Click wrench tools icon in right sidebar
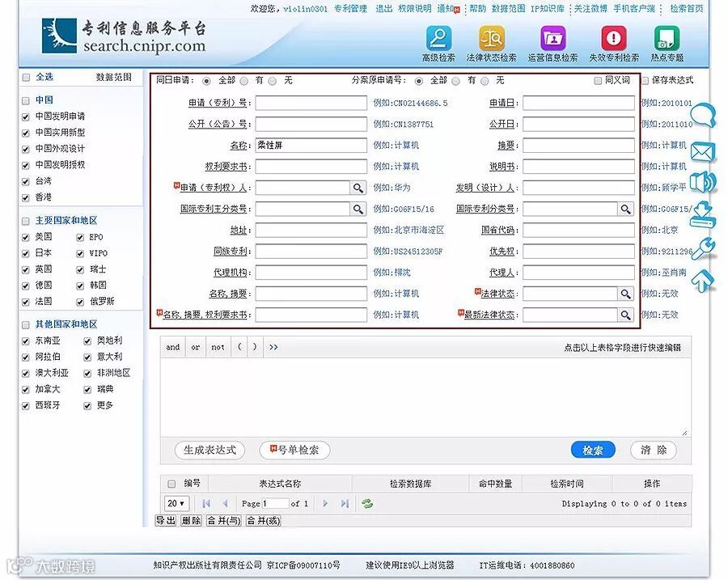 pos(704,248)
